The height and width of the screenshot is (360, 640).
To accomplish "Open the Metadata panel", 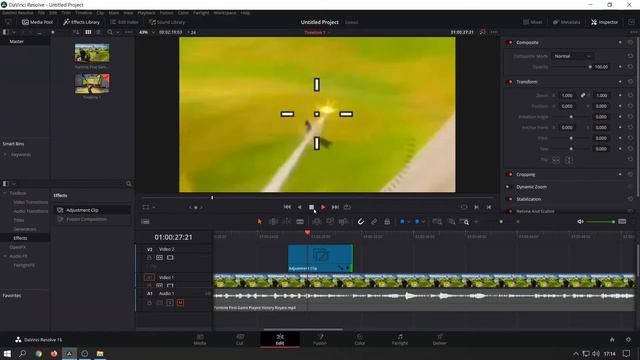I will (x=567, y=22).
